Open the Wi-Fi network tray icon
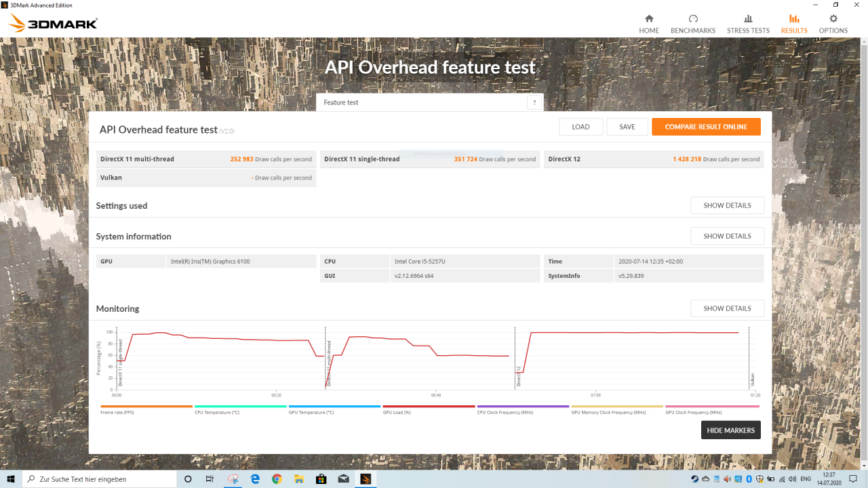 pos(782,479)
